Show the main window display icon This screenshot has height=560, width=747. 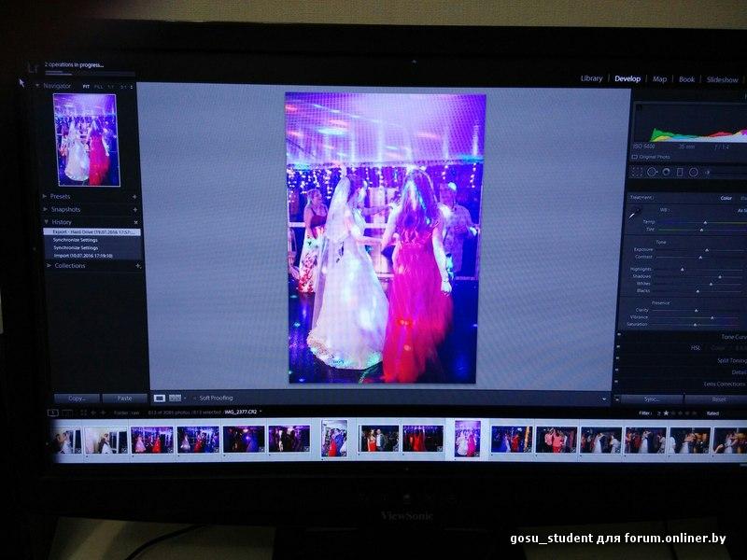(53, 413)
